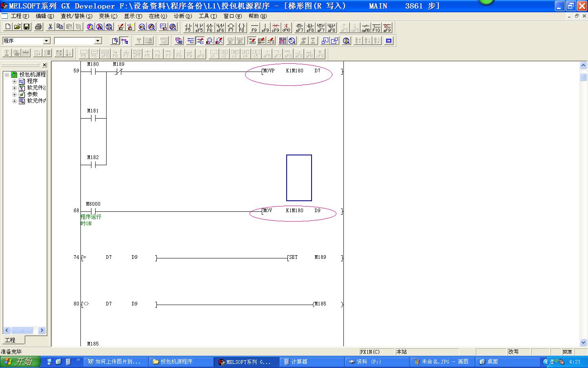
Task: Click the 开始 Start button
Action: coord(20,362)
